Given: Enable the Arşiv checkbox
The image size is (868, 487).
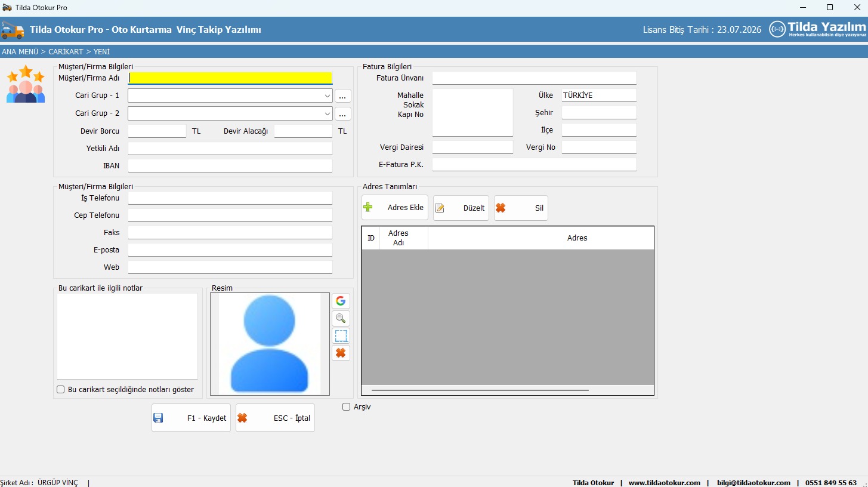Looking at the screenshot, I should [347, 407].
